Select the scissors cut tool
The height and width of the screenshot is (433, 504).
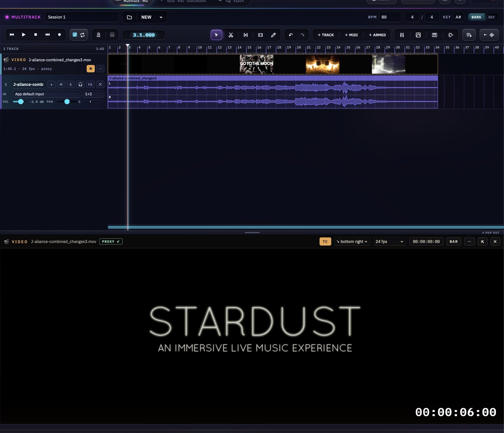231,35
